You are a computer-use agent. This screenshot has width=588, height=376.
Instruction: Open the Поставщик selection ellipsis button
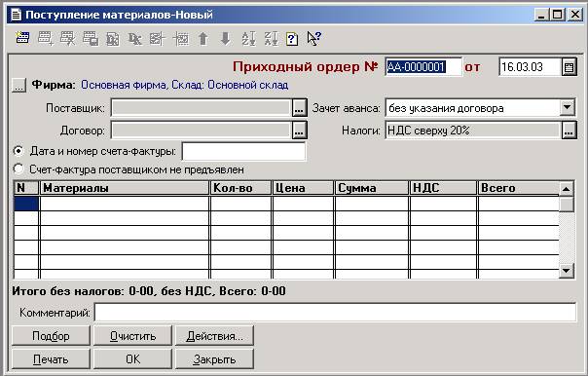tap(299, 108)
